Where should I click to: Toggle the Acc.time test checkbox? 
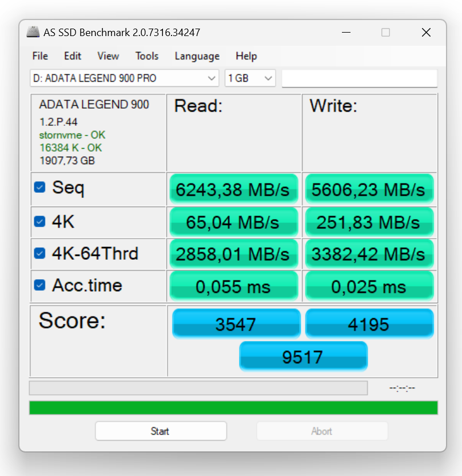click(39, 284)
